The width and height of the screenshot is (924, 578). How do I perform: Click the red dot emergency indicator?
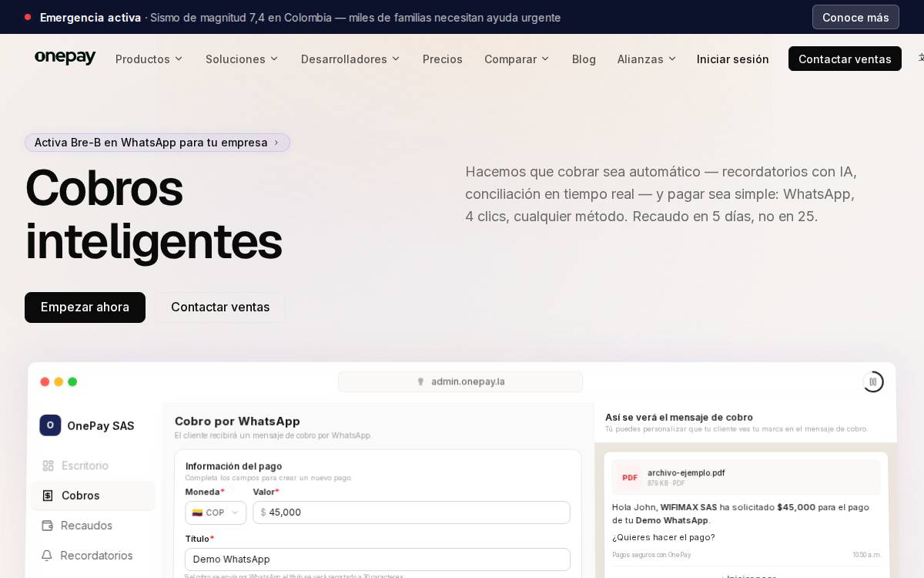[28, 17]
